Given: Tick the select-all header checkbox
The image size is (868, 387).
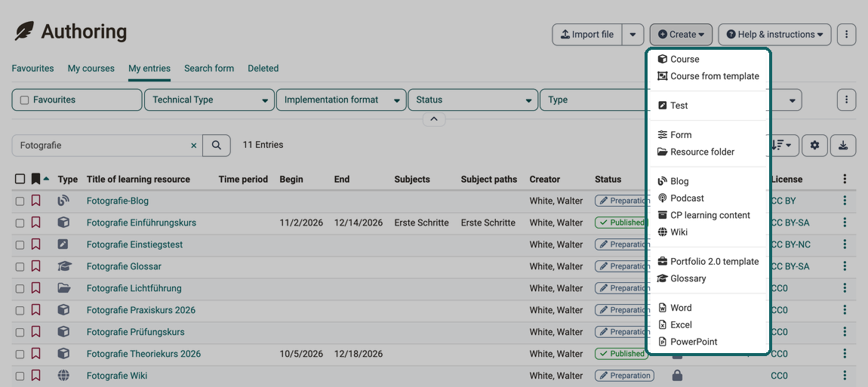Looking at the screenshot, I should (x=20, y=179).
